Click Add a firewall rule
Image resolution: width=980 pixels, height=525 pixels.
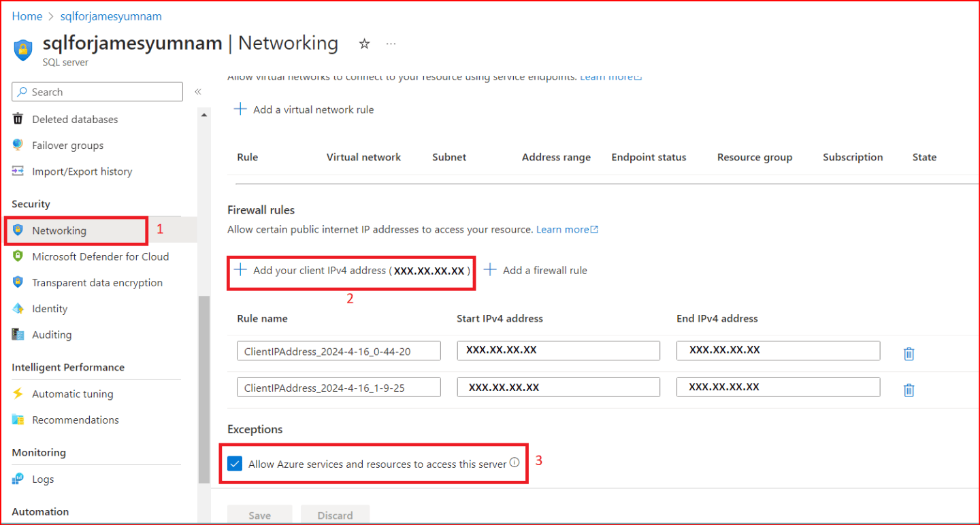coord(536,270)
